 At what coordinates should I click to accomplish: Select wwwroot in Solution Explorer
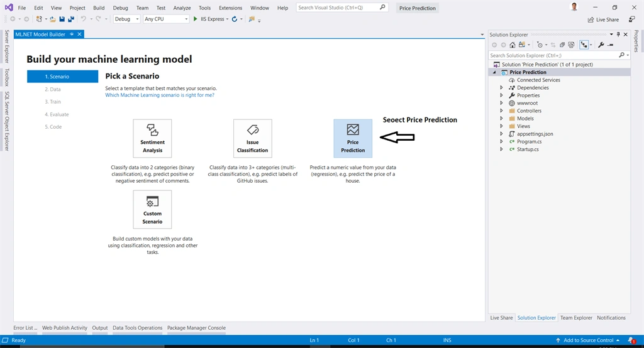click(x=527, y=103)
